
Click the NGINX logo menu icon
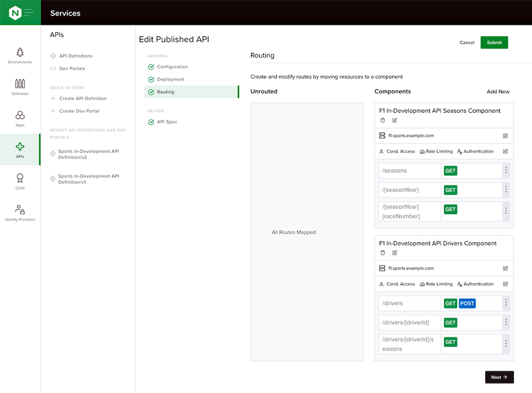point(20,13)
